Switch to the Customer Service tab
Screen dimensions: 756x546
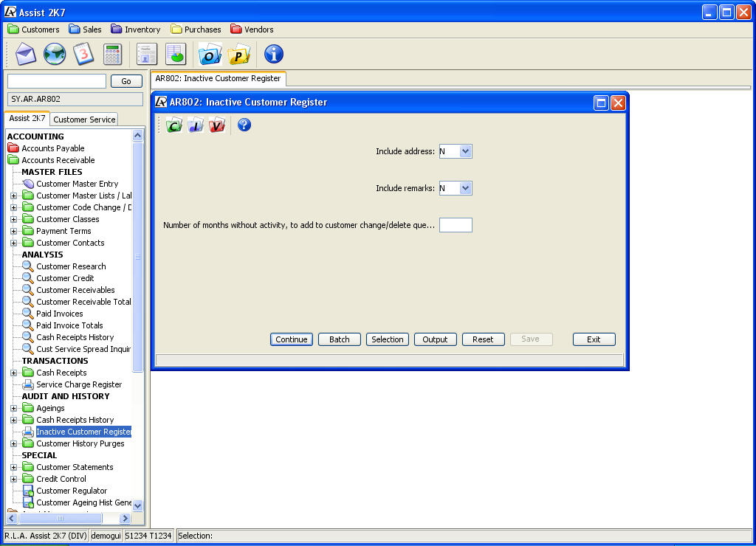click(x=84, y=120)
